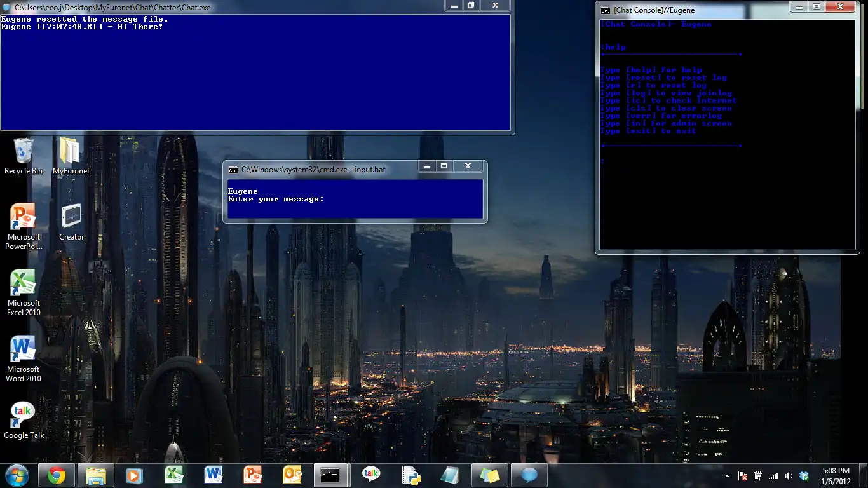Click the Excel icon in the taskbar

[x=173, y=475]
